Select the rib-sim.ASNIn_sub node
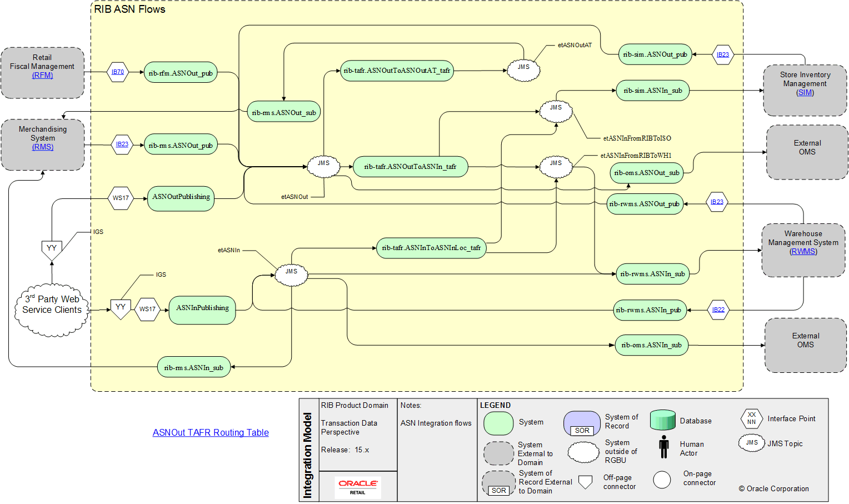This screenshot has width=849, height=504. 653,90
